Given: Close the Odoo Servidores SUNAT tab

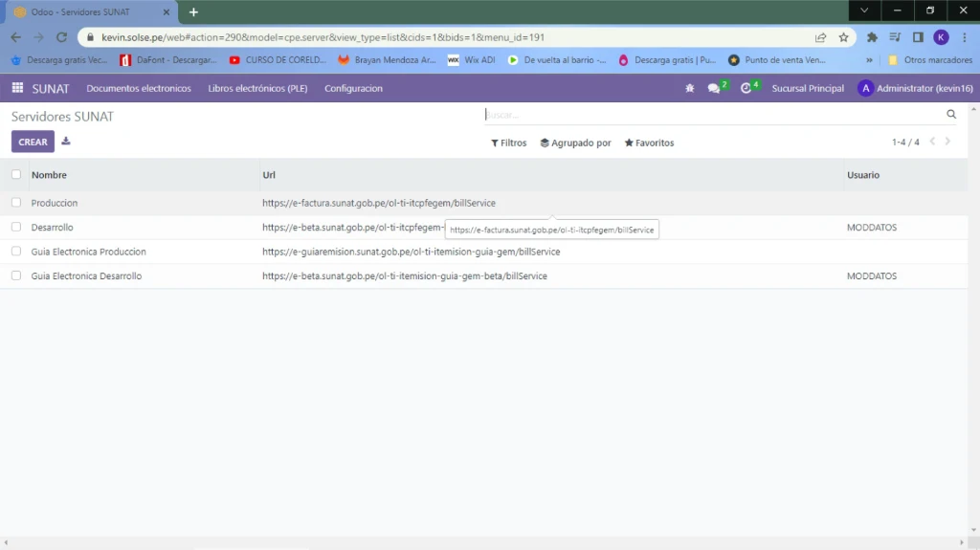Looking at the screenshot, I should coord(167,11).
